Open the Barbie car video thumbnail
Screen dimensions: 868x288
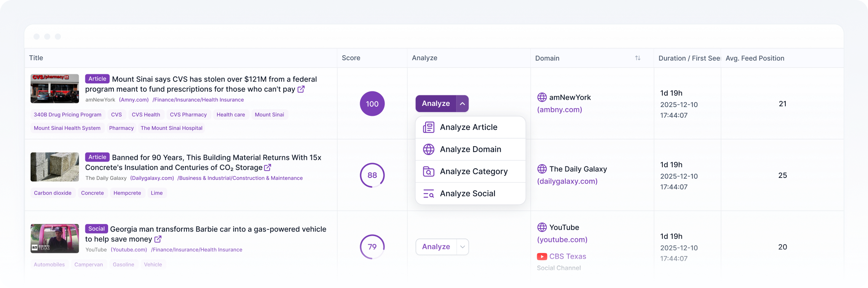[x=55, y=238]
